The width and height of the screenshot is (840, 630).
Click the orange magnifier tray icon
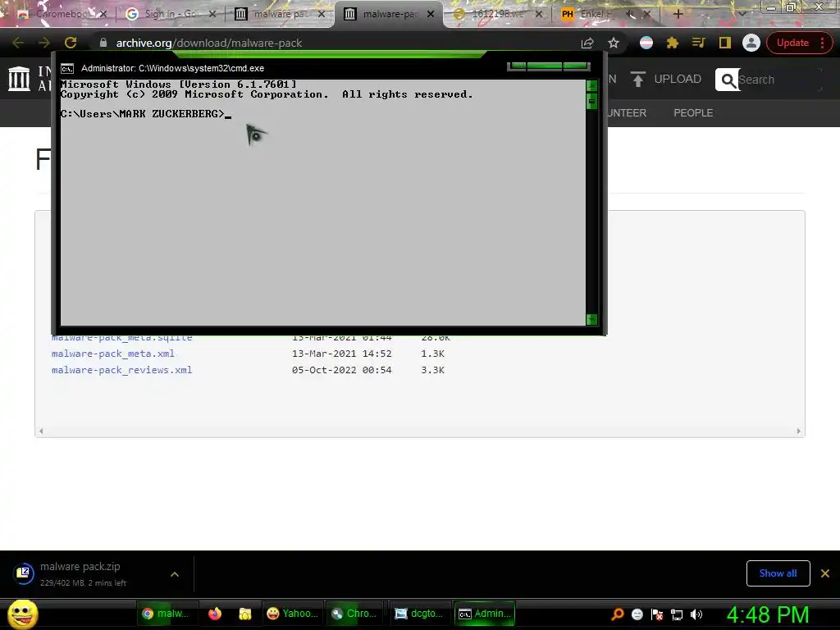(x=618, y=614)
